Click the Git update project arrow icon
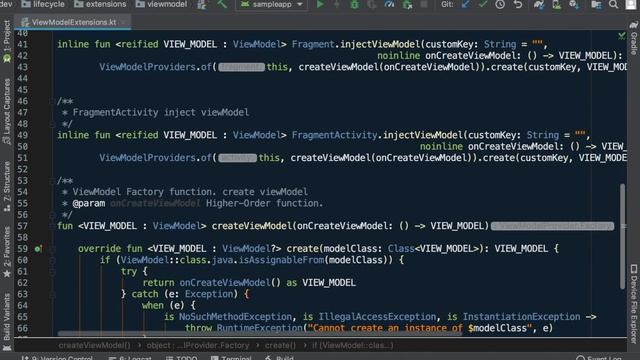640x360 pixels. (x=465, y=4)
